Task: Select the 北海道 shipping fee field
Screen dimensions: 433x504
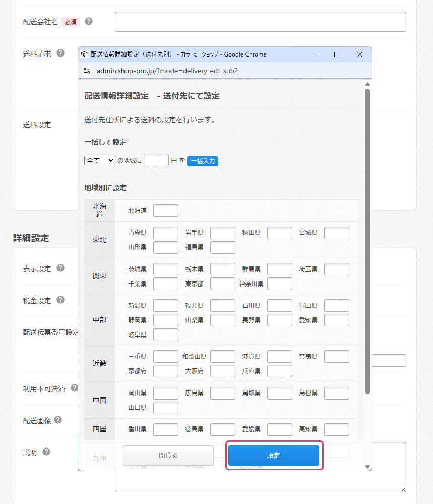Action: [166, 211]
